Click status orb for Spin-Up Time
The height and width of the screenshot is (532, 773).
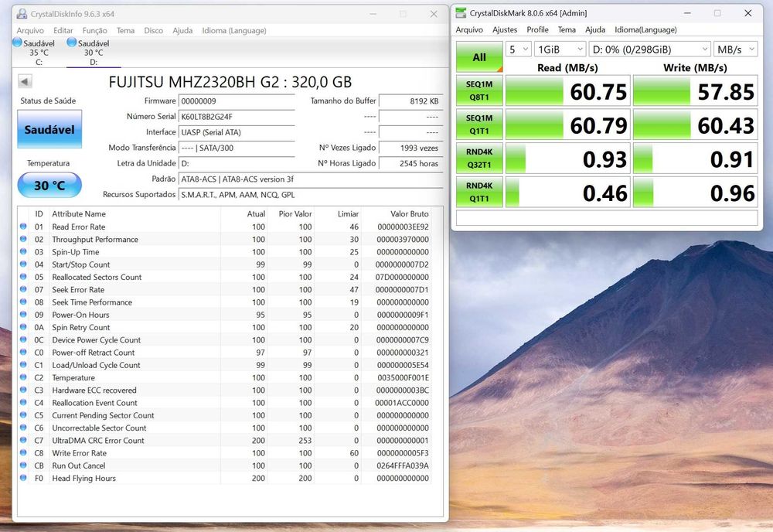[x=23, y=251]
